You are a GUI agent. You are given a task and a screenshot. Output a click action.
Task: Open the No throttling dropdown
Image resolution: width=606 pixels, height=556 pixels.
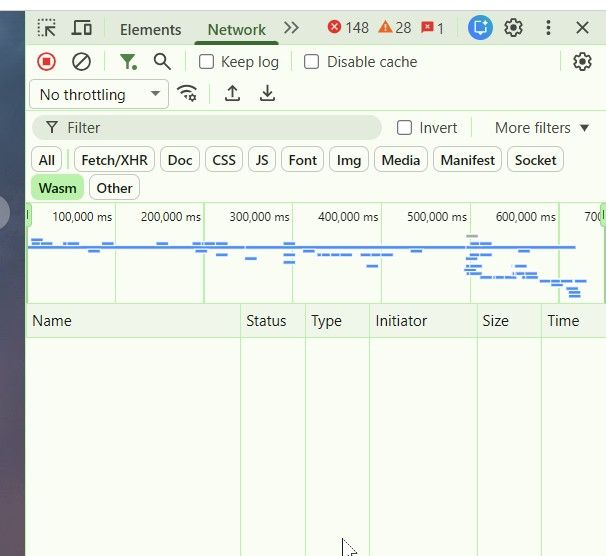99,94
